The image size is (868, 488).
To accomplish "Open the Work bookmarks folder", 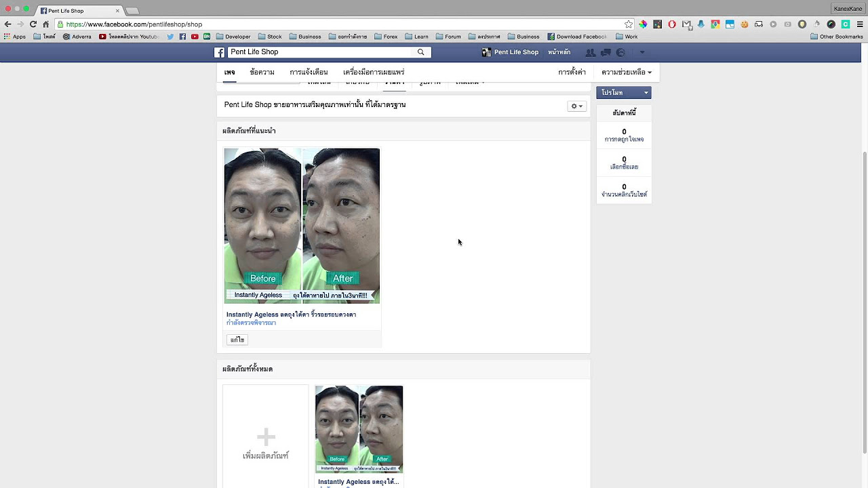I will [626, 37].
